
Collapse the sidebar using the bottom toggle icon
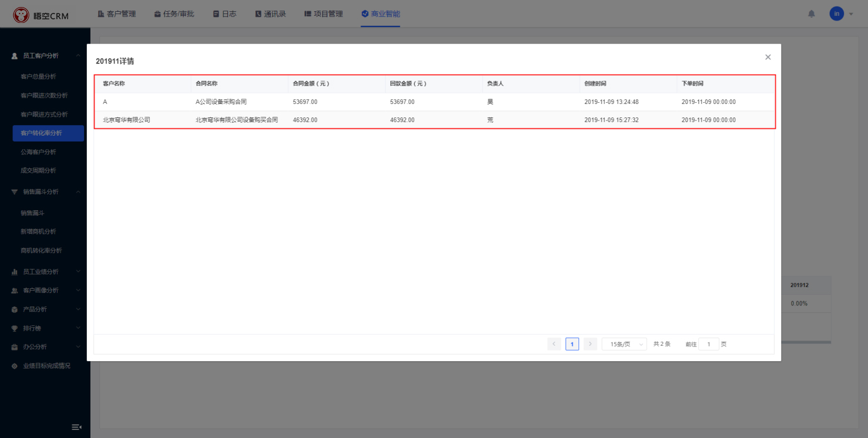click(x=76, y=427)
